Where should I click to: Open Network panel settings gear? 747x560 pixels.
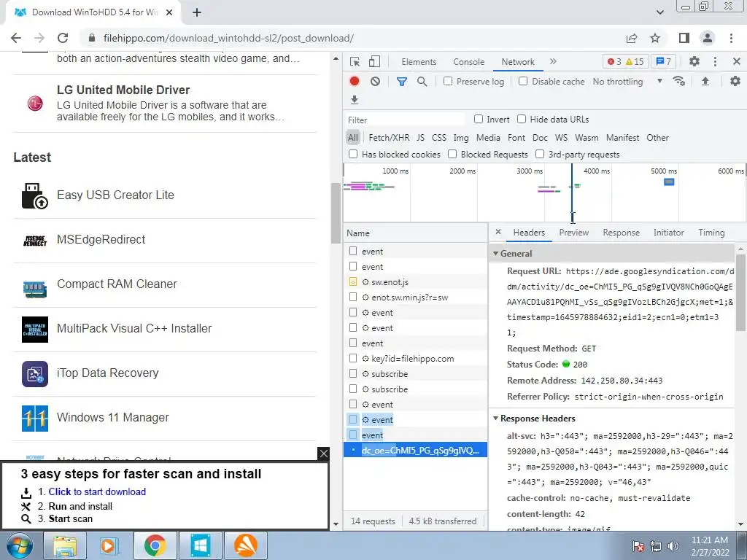[735, 81]
